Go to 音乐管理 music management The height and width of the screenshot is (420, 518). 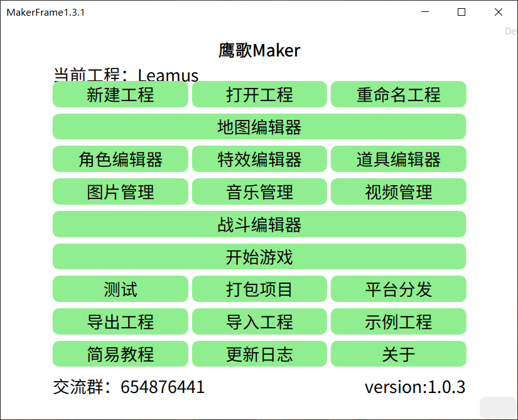coord(259,191)
